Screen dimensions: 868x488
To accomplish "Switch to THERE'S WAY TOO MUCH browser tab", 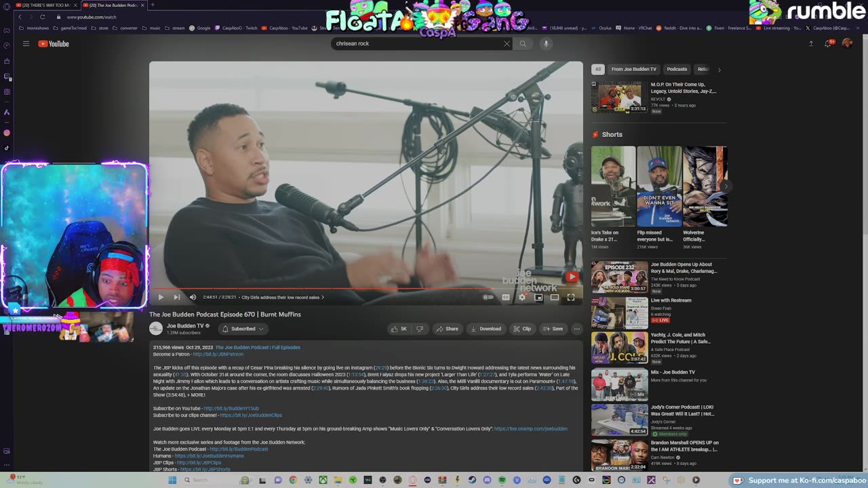I will [x=46, y=5].
